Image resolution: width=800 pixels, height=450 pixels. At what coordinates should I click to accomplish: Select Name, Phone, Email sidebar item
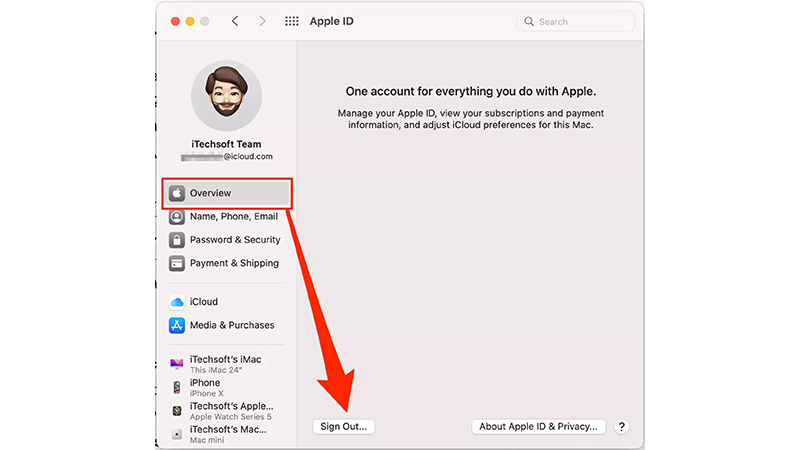tap(227, 217)
